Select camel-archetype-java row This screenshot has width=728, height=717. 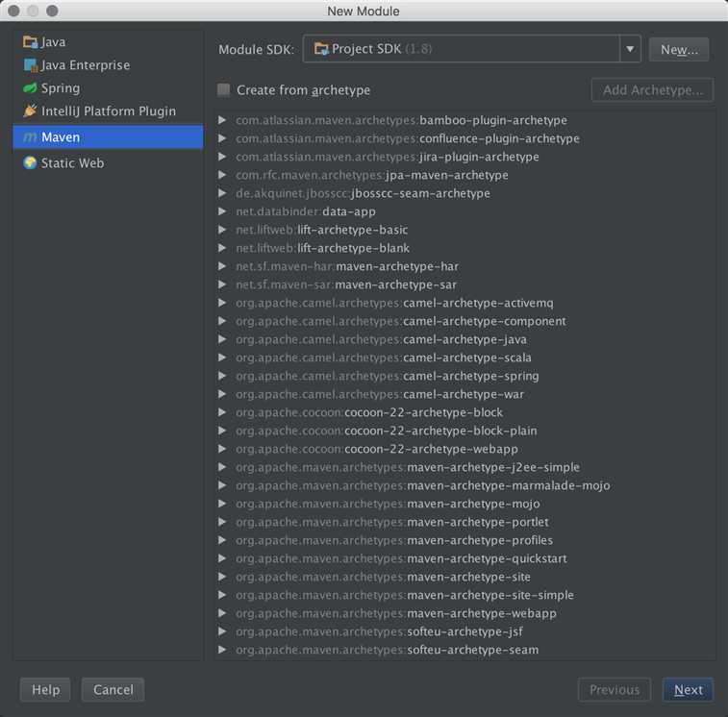[x=465, y=339]
